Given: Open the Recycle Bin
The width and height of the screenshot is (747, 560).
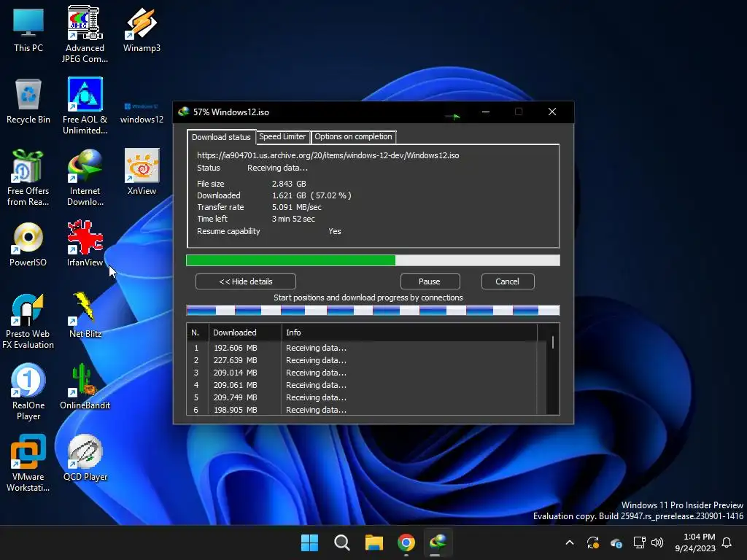Looking at the screenshot, I should [28, 101].
